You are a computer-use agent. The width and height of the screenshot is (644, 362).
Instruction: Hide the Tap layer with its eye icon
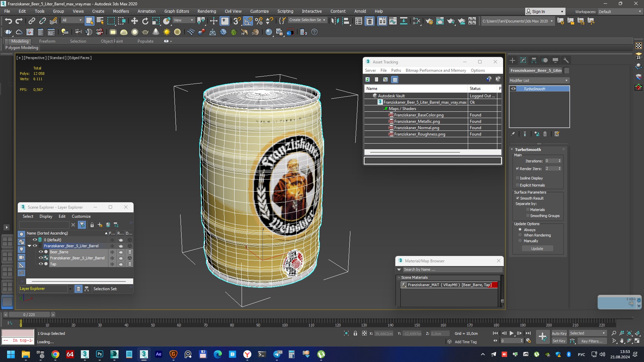(x=41, y=264)
